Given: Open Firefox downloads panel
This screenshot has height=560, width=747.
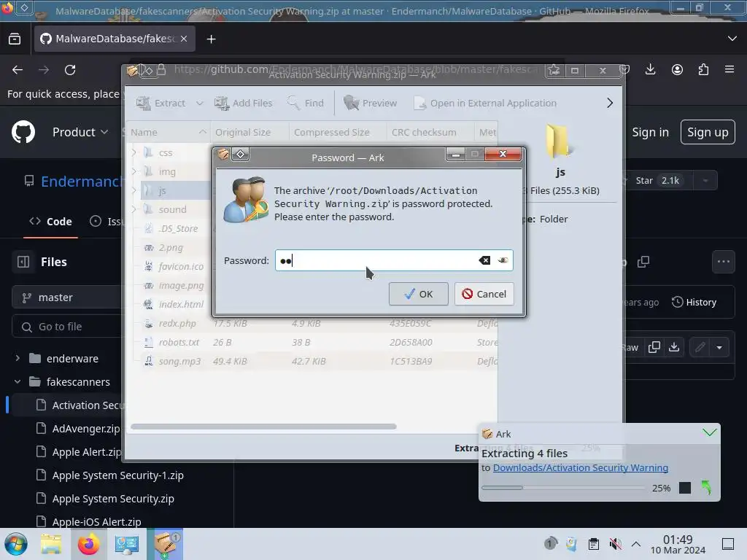Looking at the screenshot, I should point(650,69).
